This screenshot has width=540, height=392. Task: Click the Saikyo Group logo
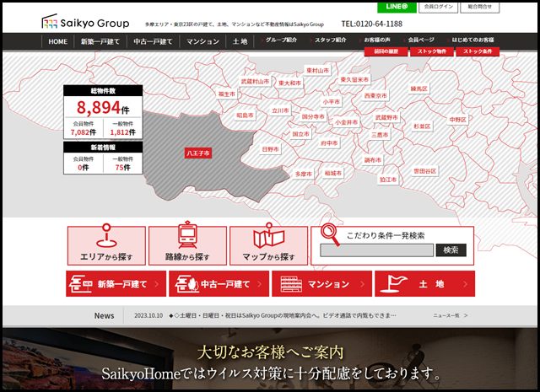pos(85,22)
